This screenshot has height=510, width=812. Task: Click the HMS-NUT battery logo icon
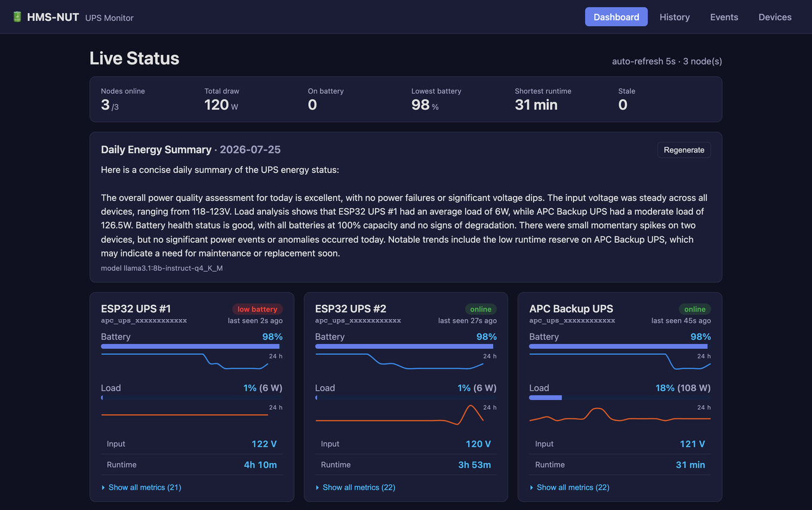point(17,17)
